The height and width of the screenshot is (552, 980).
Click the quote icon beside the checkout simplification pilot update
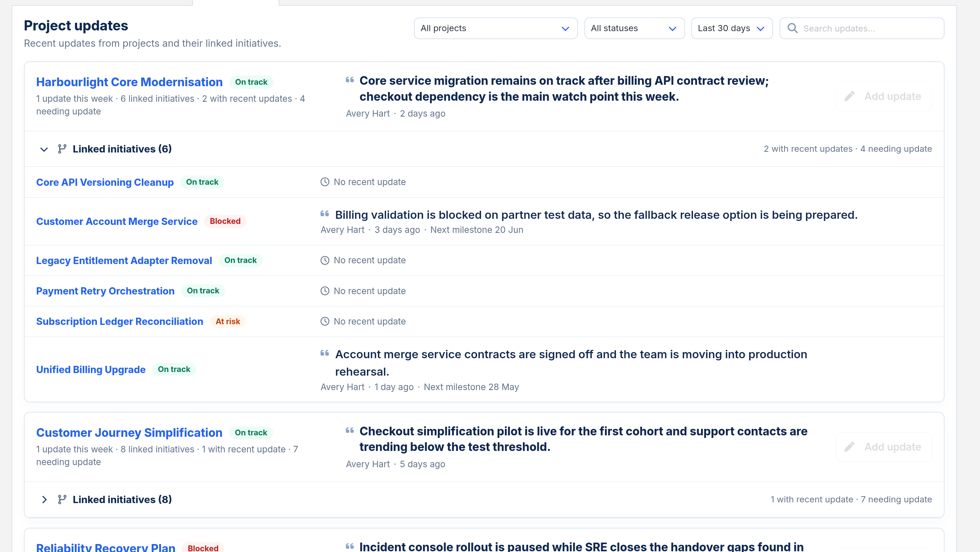350,430
